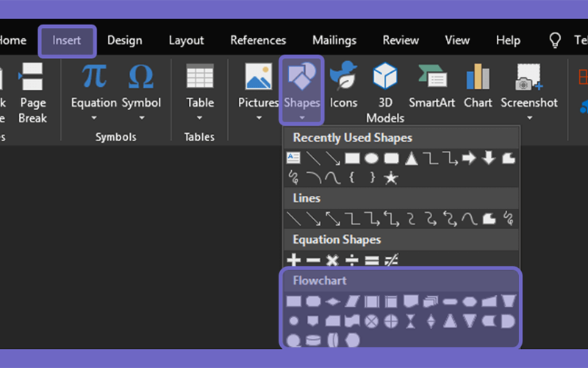
Task: Select Scribble tool in Lines section
Action: click(508, 218)
